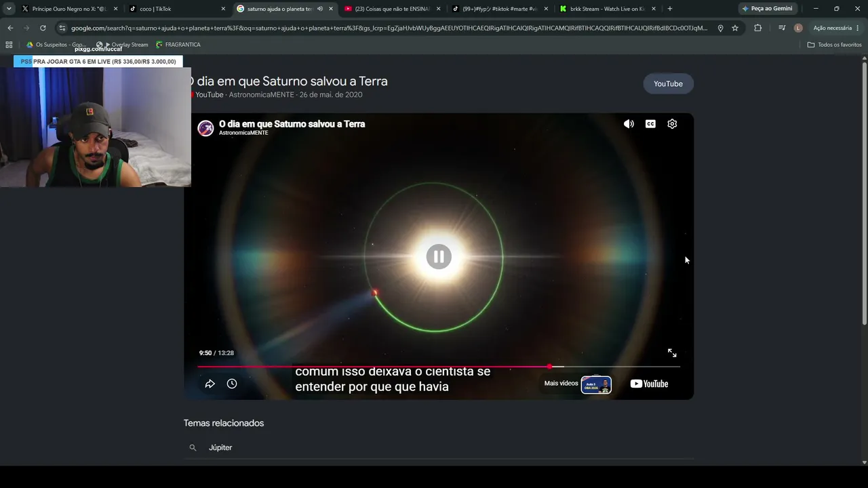Click the search icon beside Júpiter

pos(193,448)
